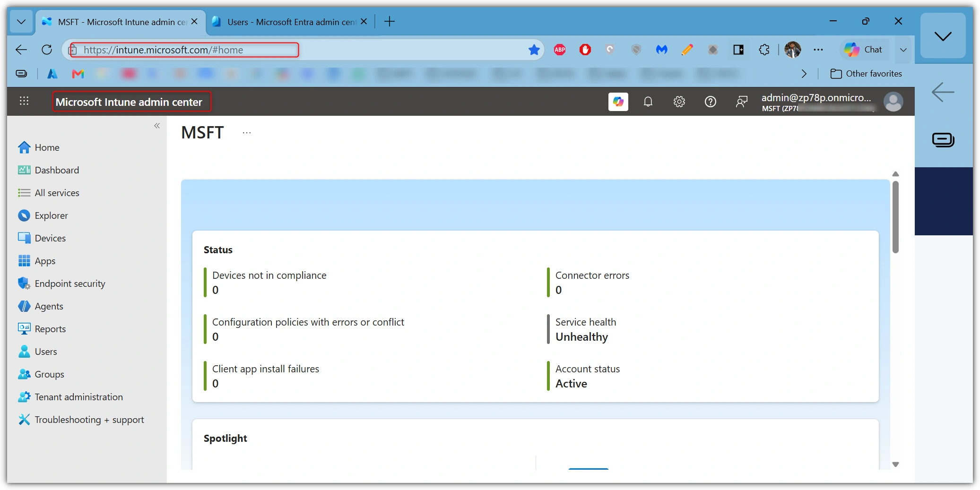Open the Explorer icon in the sidebar
This screenshot has height=490, width=980.
(24, 215)
